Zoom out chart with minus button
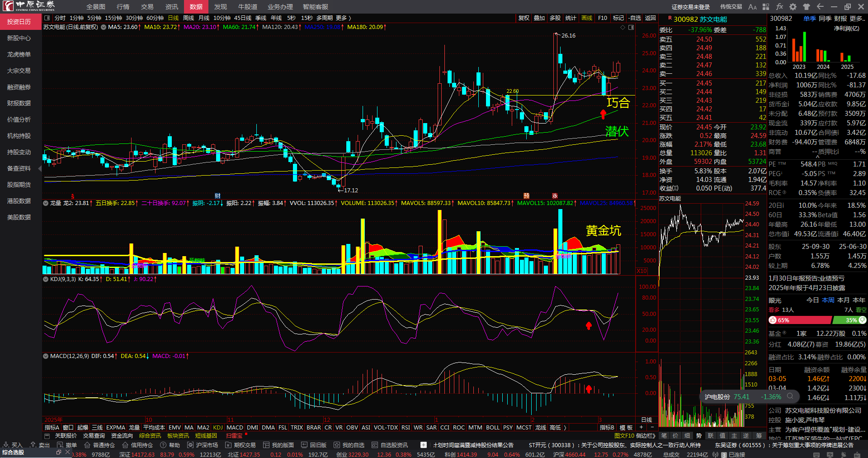The image size is (868, 458). click(x=652, y=427)
